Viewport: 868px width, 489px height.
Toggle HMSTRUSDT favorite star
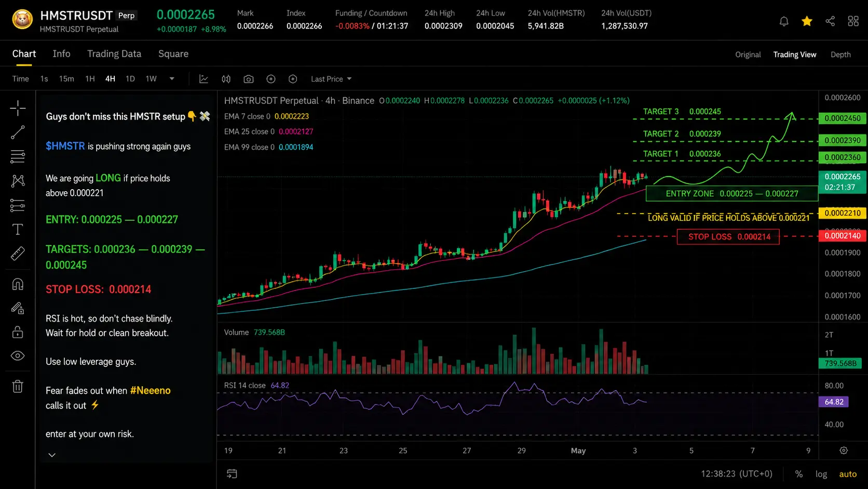[x=807, y=21]
